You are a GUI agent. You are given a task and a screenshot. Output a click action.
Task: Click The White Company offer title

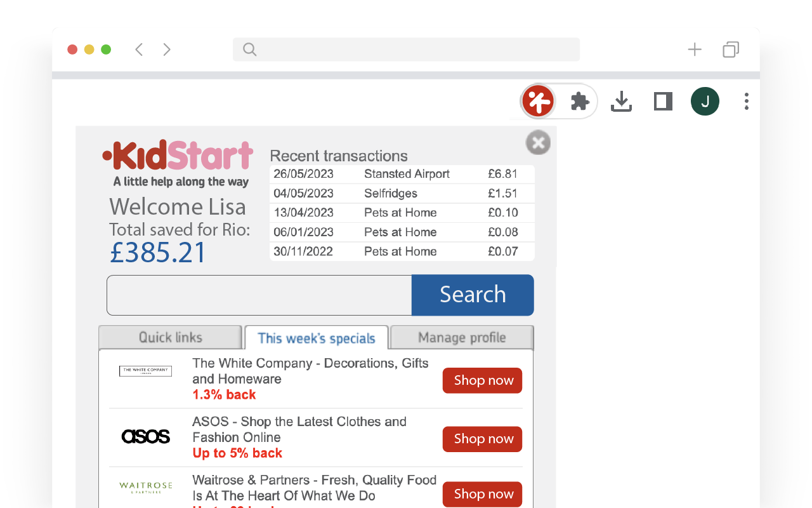(x=310, y=371)
